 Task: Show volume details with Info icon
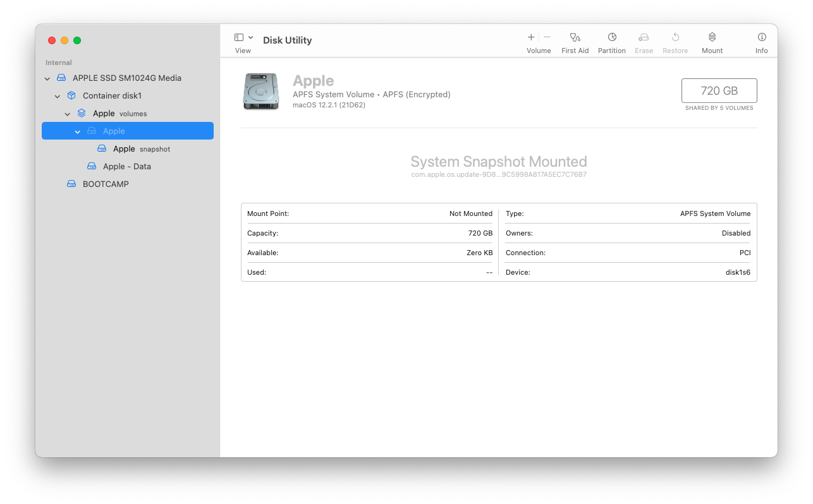tap(762, 37)
